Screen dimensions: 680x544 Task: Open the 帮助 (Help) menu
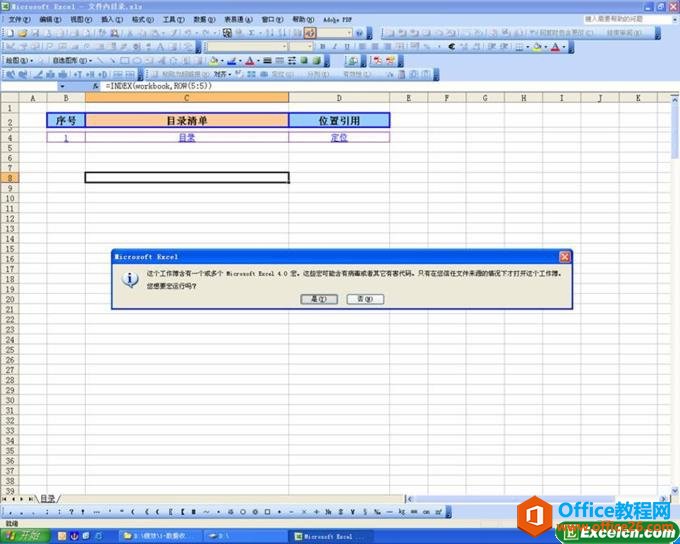click(303, 20)
